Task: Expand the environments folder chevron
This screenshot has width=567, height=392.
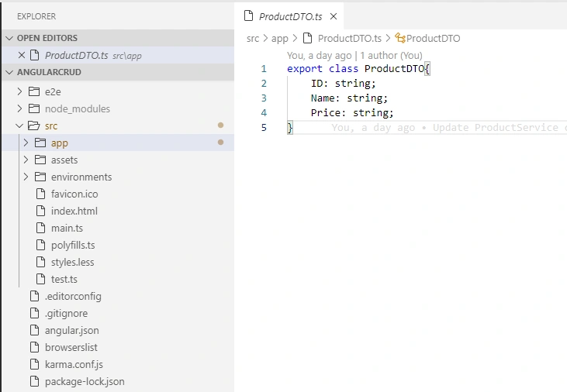Action: (x=26, y=177)
